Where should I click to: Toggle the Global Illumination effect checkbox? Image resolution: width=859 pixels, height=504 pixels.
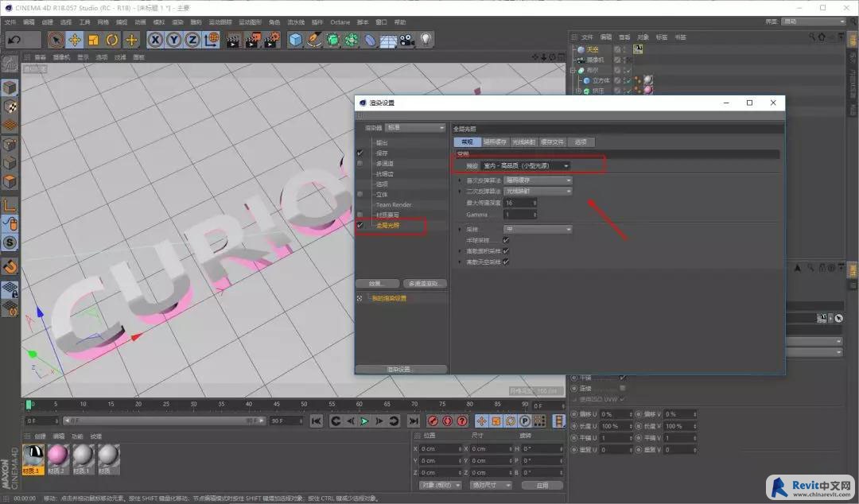(360, 225)
